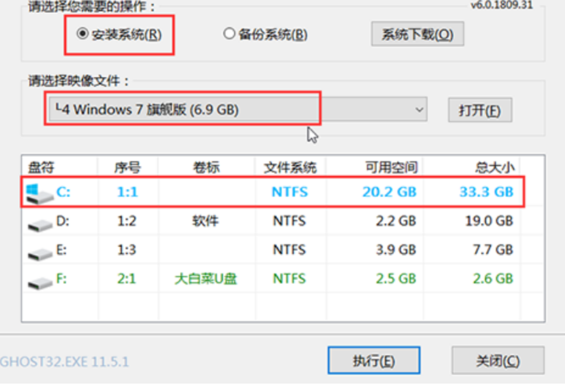Click the E: drive letter
The image size is (565, 392).
(62, 249)
